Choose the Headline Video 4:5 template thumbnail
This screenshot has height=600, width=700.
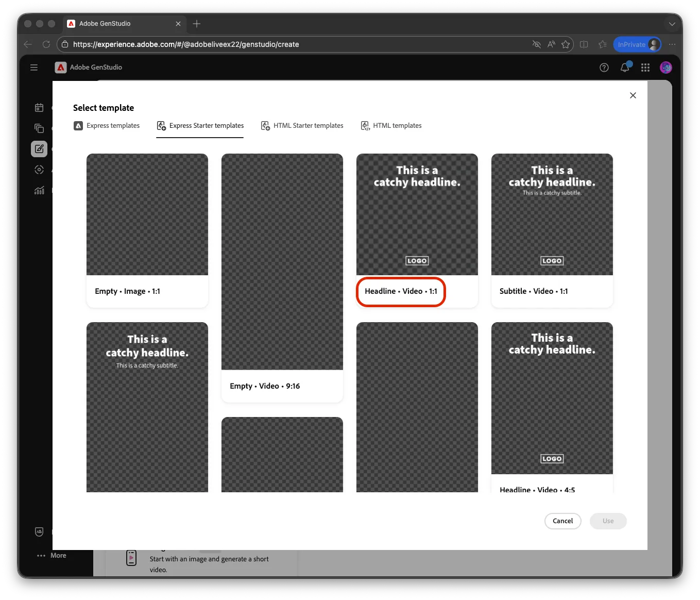[552, 398]
